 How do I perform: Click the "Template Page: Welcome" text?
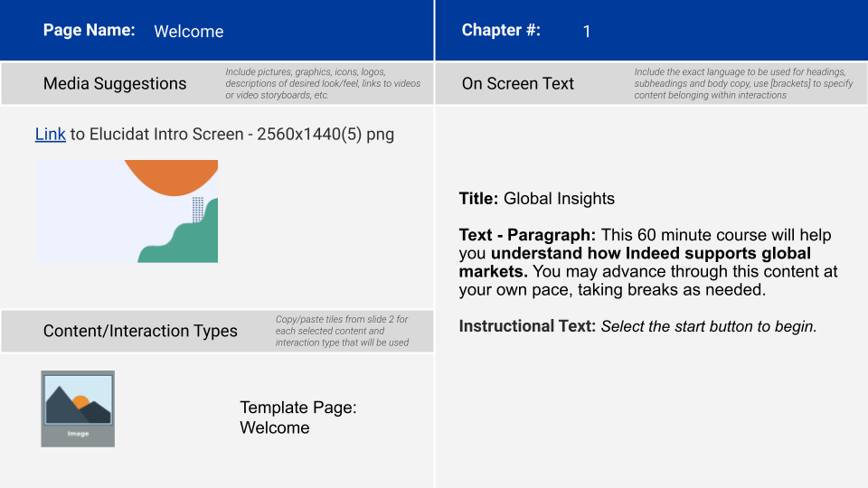pyautogui.click(x=297, y=418)
